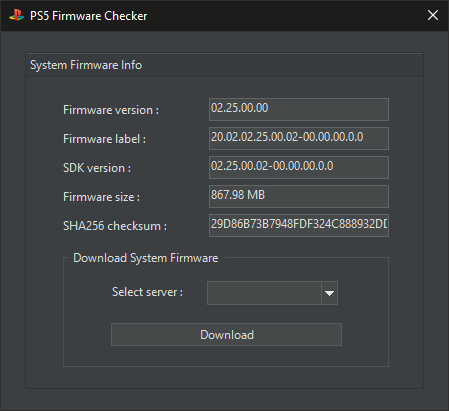Focus the Firmware version field showing 02.25.00.00
Screen dimensions: 449x411
click(x=299, y=109)
